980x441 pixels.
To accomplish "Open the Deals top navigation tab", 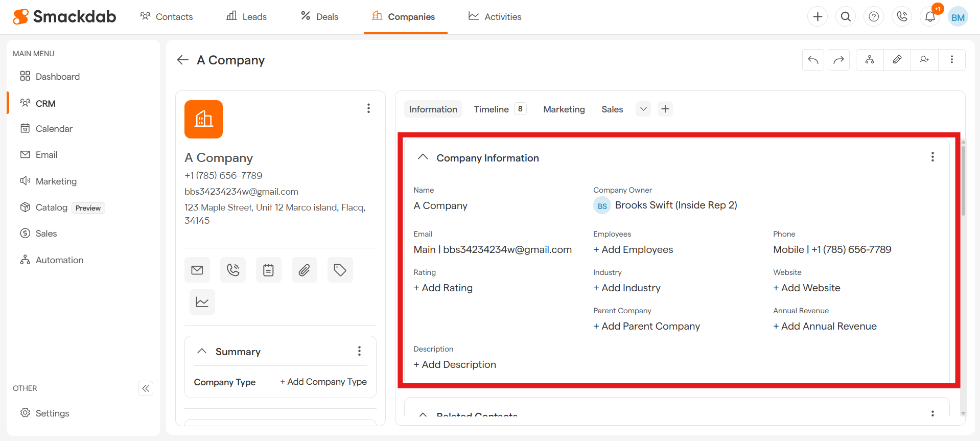I will pos(320,17).
